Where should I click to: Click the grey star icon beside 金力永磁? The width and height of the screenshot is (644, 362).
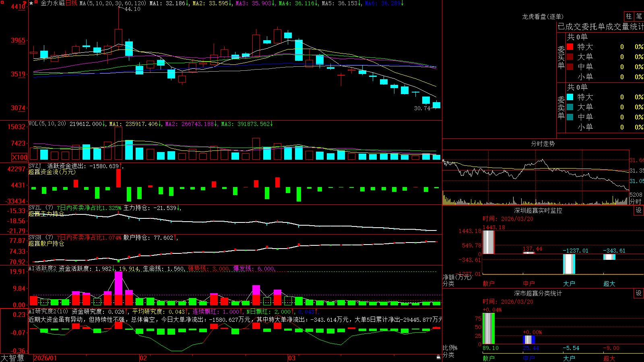[31, 3]
